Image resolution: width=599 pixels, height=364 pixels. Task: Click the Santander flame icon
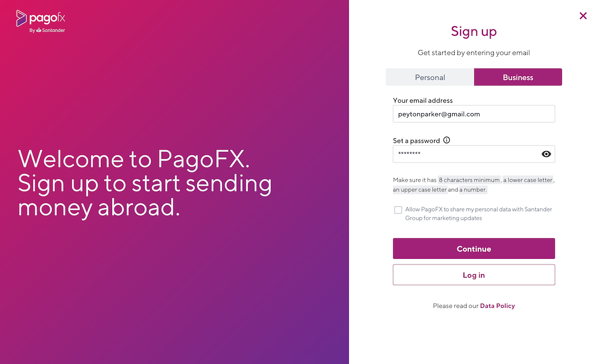(39, 30)
